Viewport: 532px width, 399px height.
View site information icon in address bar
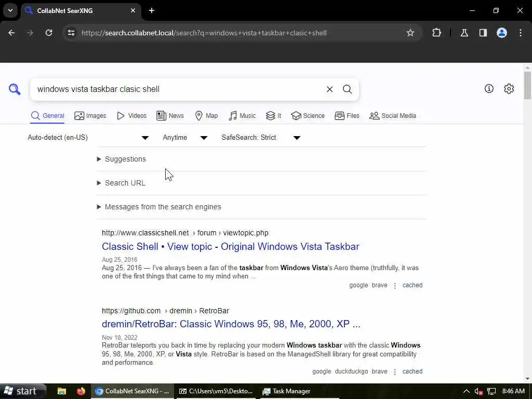71,33
